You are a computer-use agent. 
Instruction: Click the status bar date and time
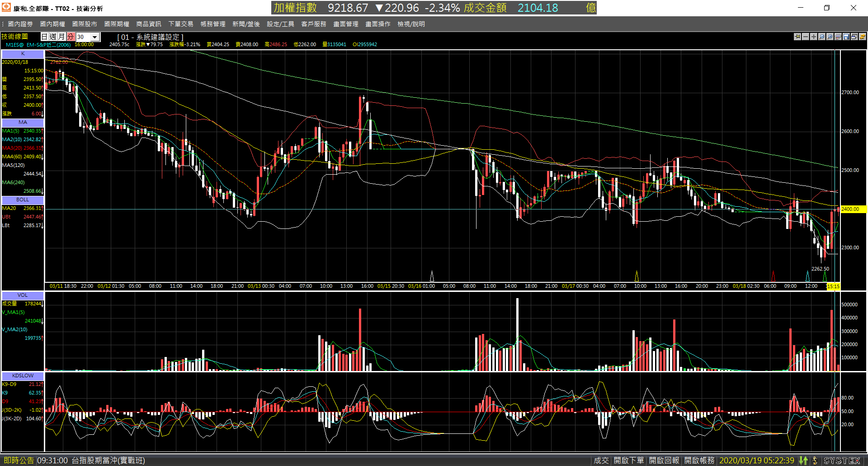point(756,461)
